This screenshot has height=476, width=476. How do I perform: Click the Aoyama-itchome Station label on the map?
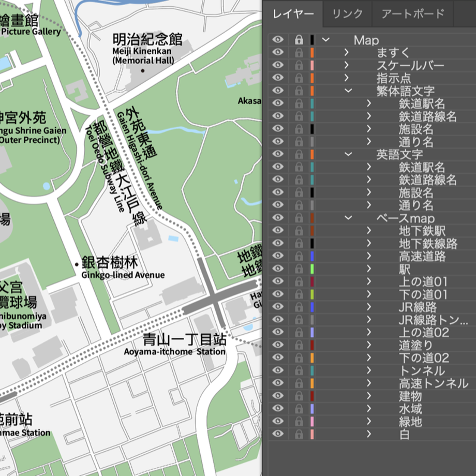point(174,352)
